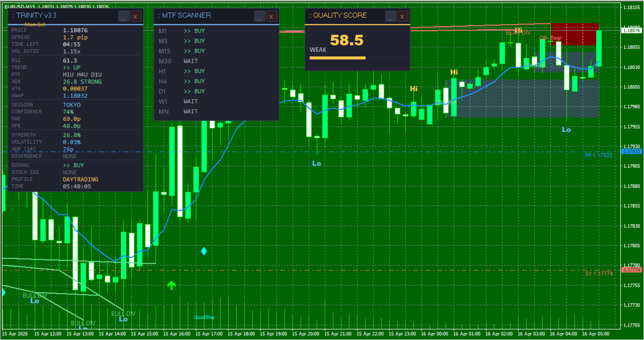
Task: Click the 15 Apr 17:00 time axis label
Action: (209, 334)
